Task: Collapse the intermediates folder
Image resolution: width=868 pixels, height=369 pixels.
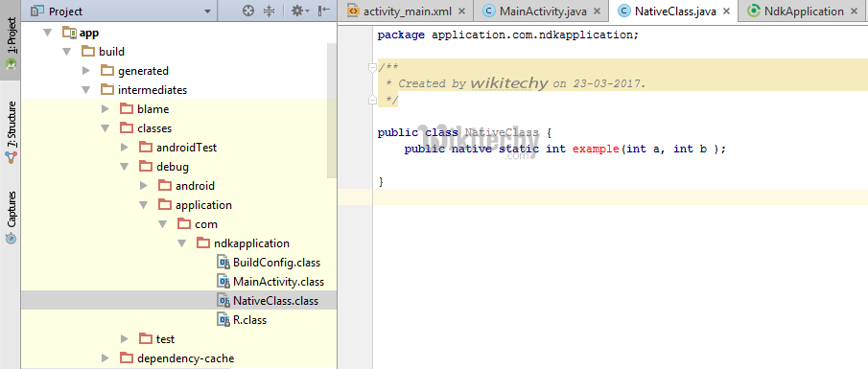Action: point(85,90)
